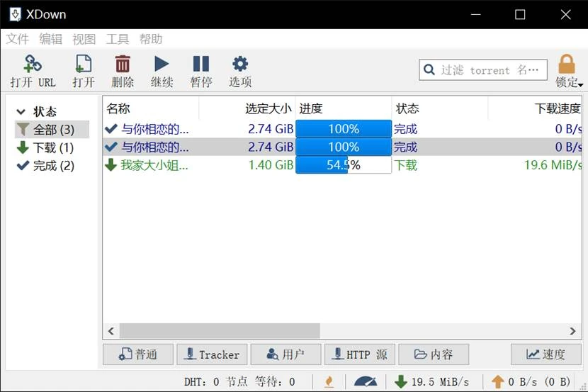Click the 完成 status of first row
Screen dimensions: 588x392
405,129
